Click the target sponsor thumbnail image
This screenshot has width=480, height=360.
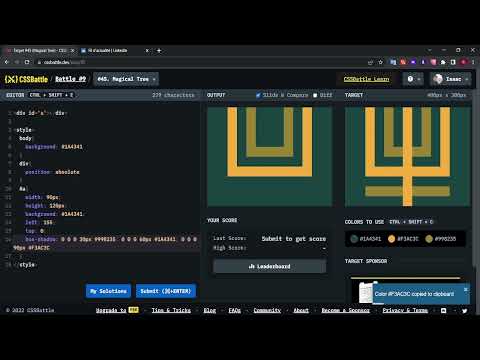tap(366, 292)
